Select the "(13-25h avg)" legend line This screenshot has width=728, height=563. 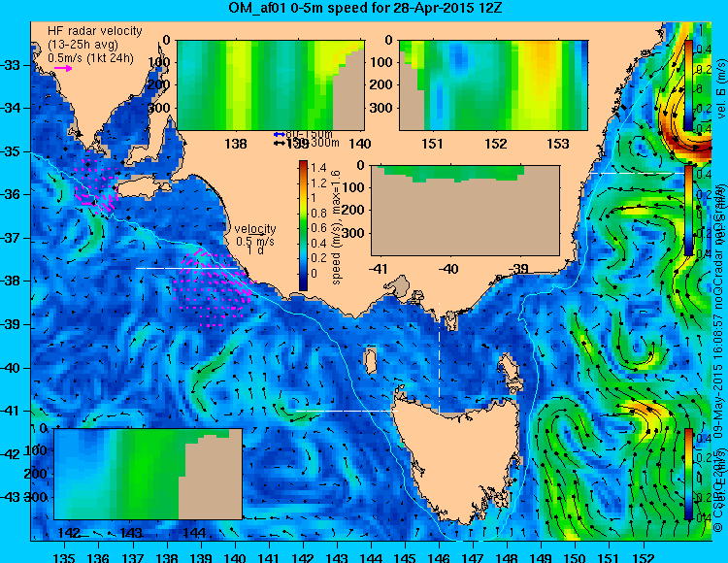(x=83, y=45)
